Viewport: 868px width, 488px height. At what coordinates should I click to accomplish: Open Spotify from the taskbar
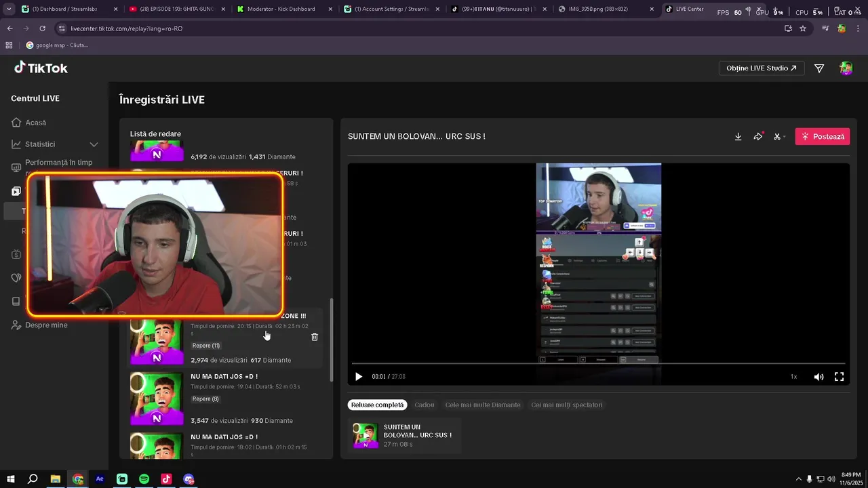coord(144,479)
